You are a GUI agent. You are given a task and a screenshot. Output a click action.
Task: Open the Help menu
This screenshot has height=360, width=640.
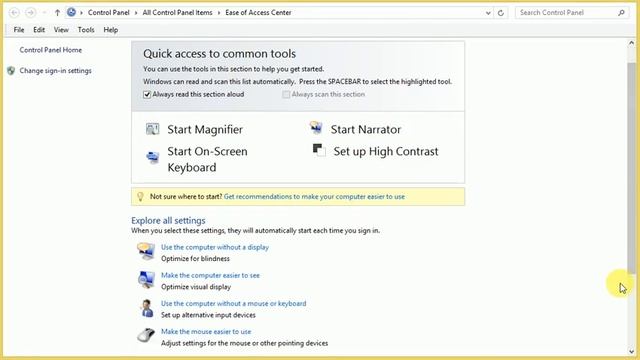[111, 30]
